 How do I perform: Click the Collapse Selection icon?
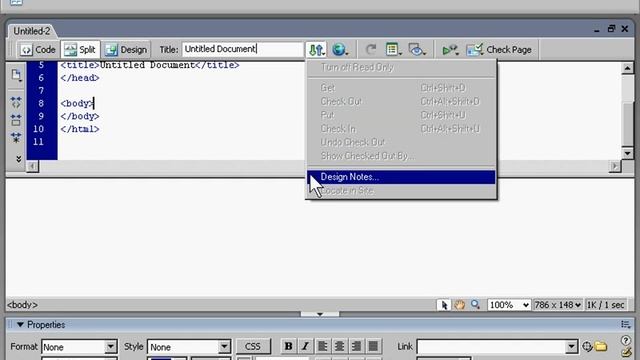click(16, 120)
